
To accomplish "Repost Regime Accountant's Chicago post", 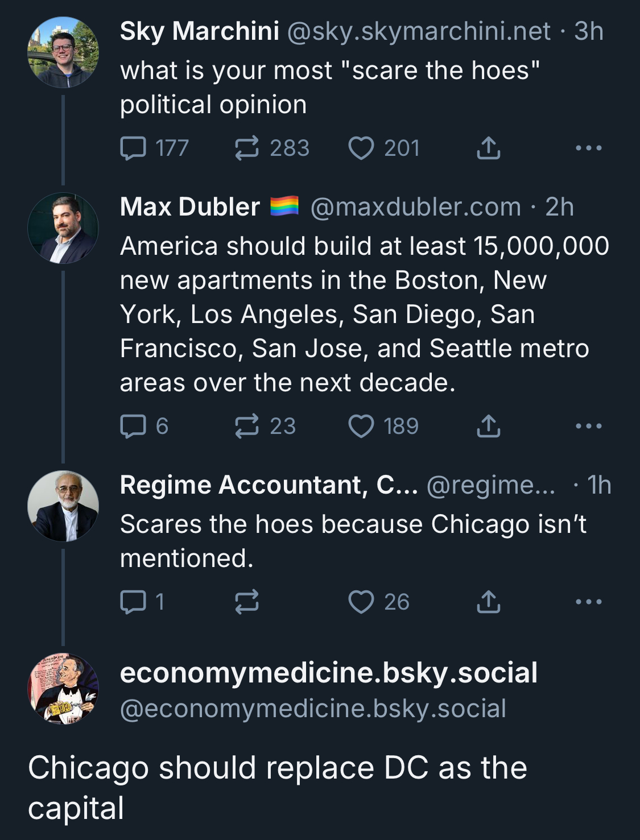I will (x=247, y=602).
